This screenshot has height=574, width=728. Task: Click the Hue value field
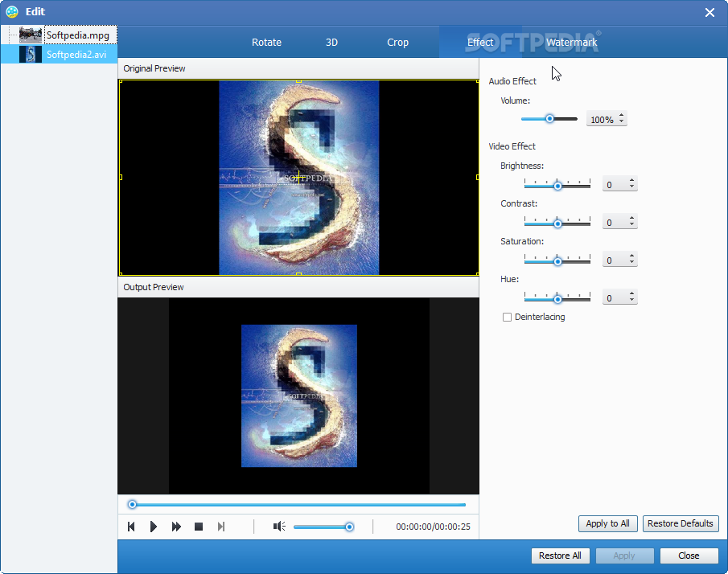[615, 298]
